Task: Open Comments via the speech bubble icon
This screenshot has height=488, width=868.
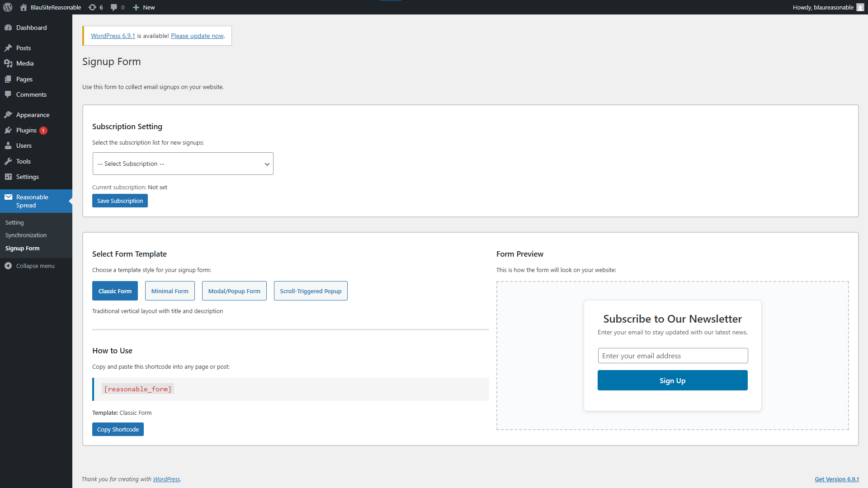Action: coord(9,94)
